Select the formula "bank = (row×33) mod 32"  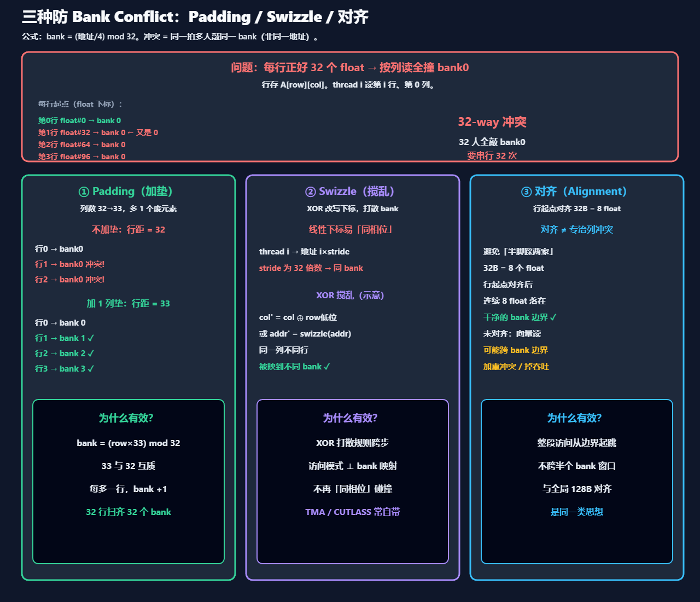click(129, 443)
